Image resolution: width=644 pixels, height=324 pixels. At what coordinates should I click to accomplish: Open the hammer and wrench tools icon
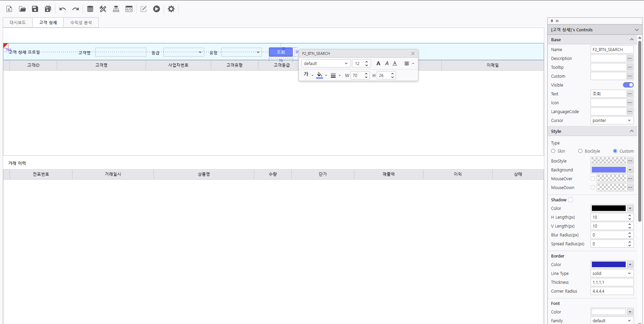[x=103, y=9]
